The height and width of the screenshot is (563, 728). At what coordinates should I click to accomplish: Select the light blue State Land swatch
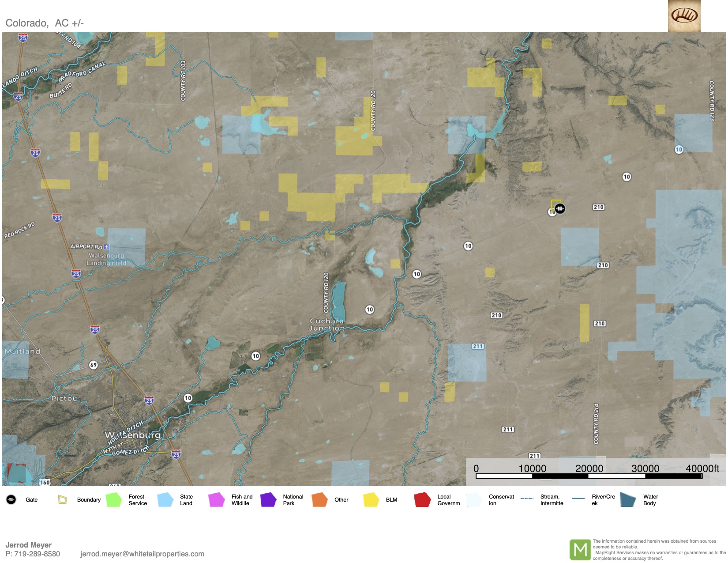[165, 499]
